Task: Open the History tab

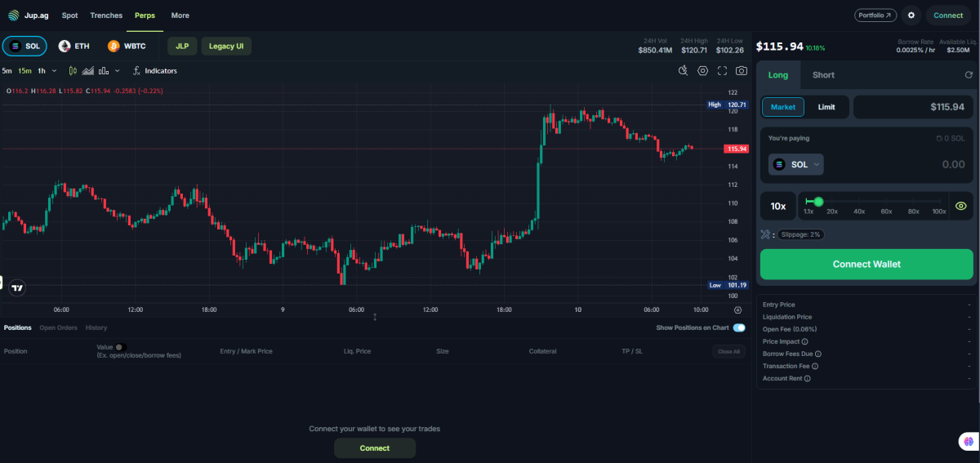Action: [96, 327]
